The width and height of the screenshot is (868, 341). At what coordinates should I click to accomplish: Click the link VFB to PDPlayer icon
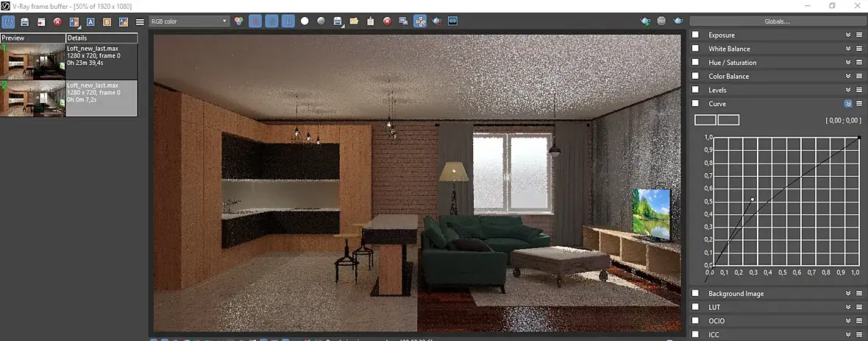pos(453,21)
